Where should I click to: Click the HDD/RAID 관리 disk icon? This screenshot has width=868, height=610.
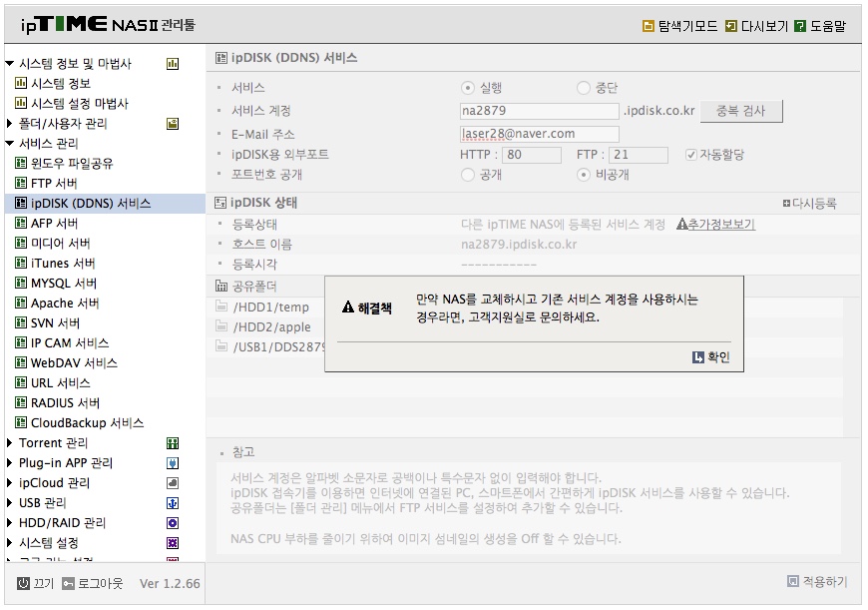point(173,523)
